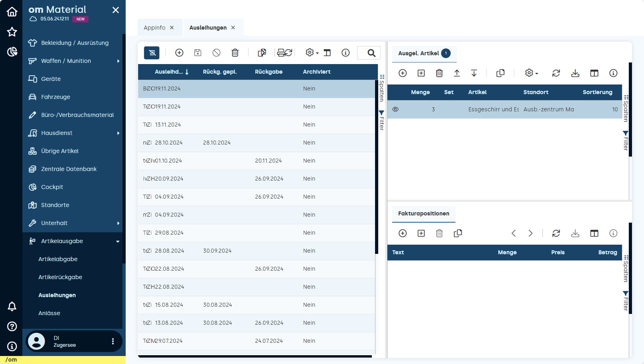
Task: Open Artikelrückgabe in the sidebar
Action: click(60, 277)
